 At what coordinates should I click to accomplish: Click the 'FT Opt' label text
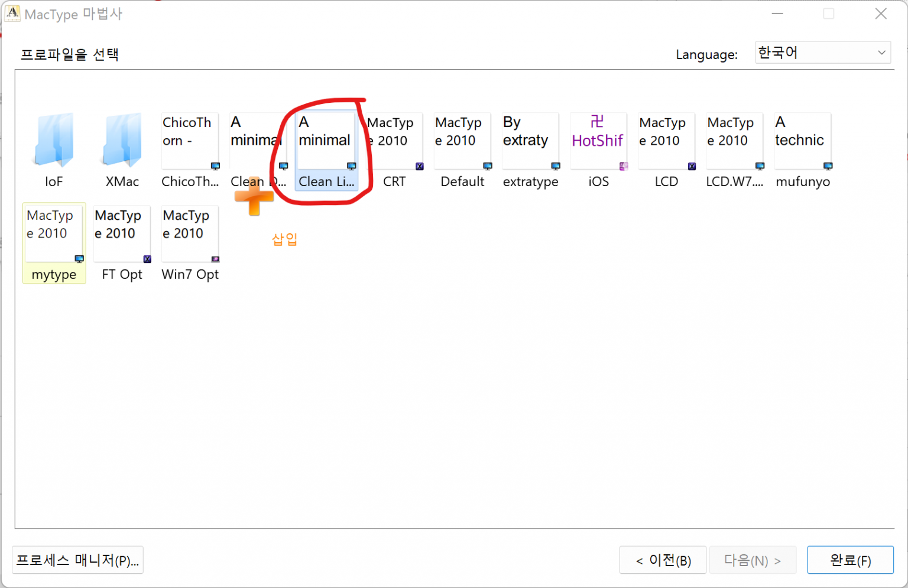point(122,274)
